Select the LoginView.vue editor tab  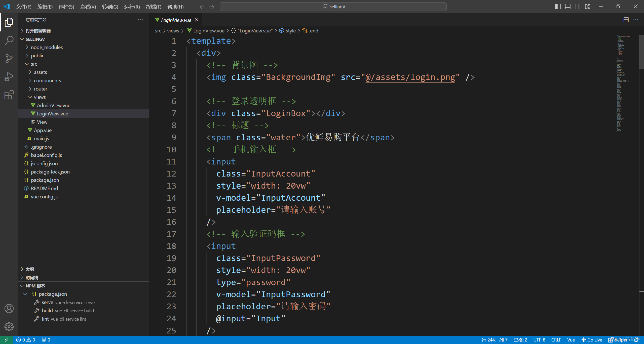point(176,20)
